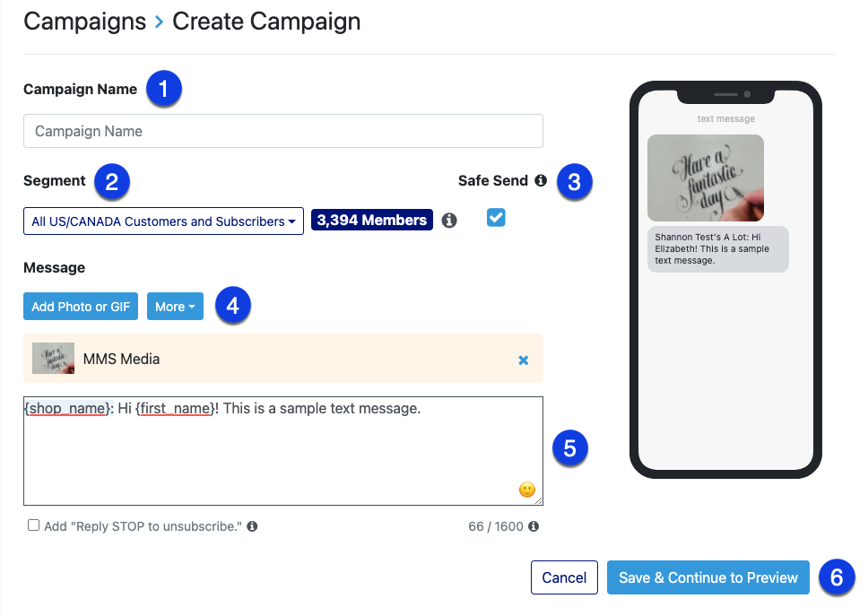The image size is (868, 616).
Task: Open the Segment dropdown selector
Action: coord(163,221)
